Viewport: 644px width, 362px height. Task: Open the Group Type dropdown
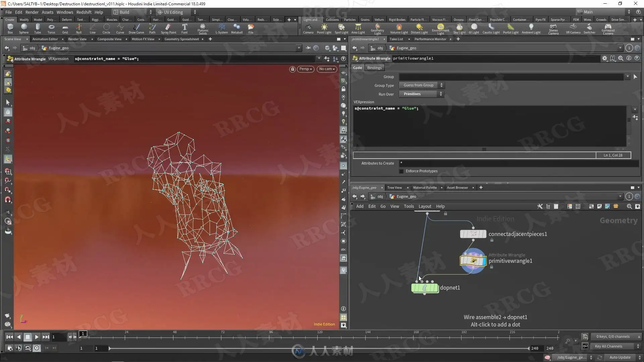click(421, 85)
